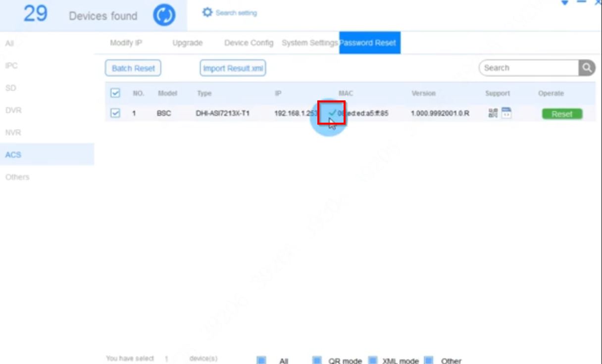Click the QR code support icon

point(493,113)
